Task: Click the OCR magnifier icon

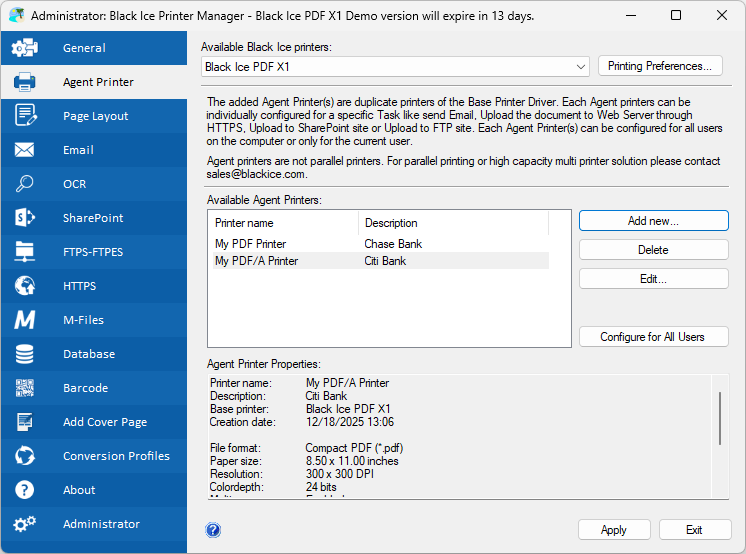Action: pos(25,184)
